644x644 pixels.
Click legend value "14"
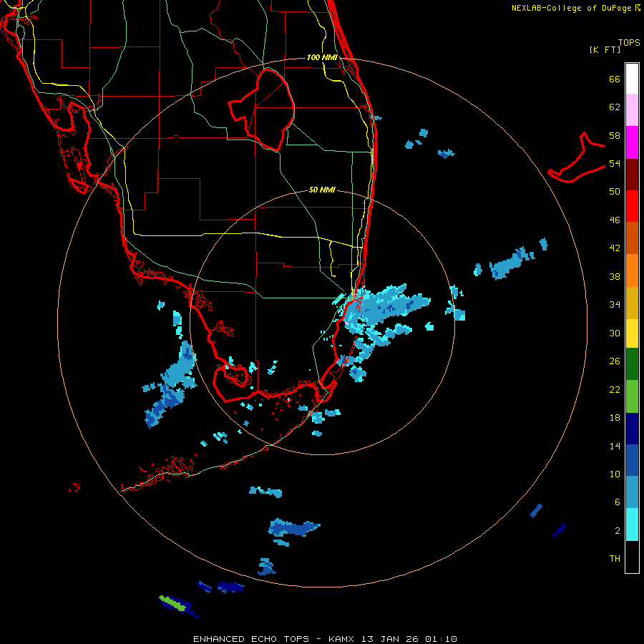615,446
